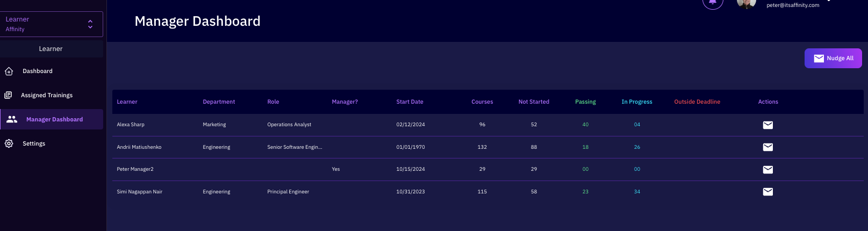
Task: Go to Assigned Trainings page
Action: coord(47,95)
